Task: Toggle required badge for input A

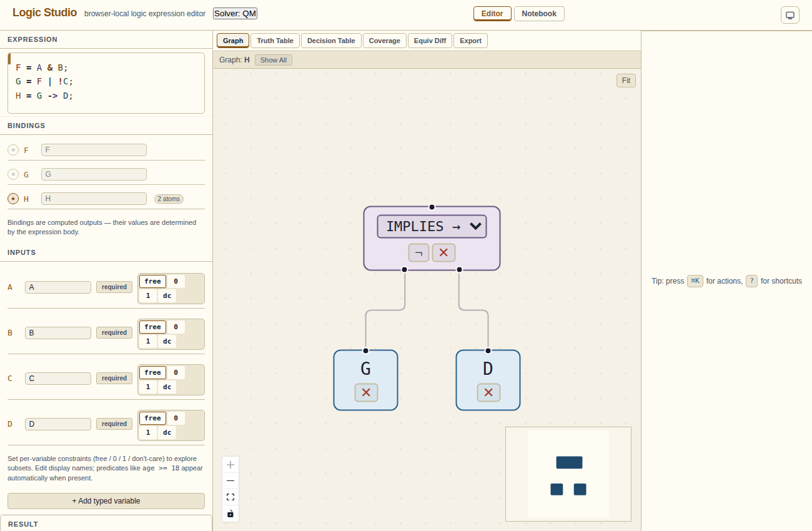Action: pyautogui.click(x=114, y=287)
